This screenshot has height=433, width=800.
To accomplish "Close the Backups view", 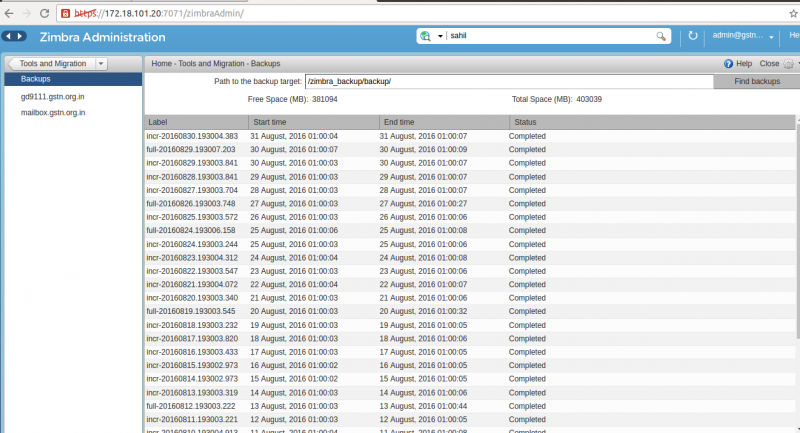I will (769, 64).
